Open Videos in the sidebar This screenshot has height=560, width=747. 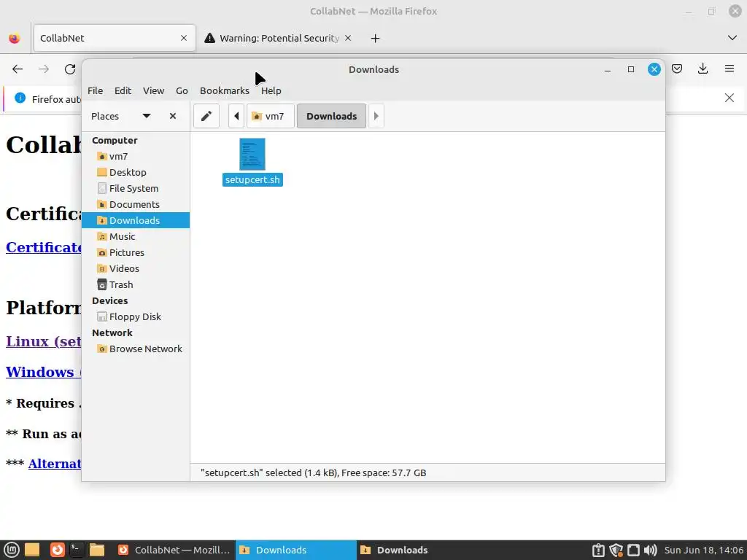[136, 268]
